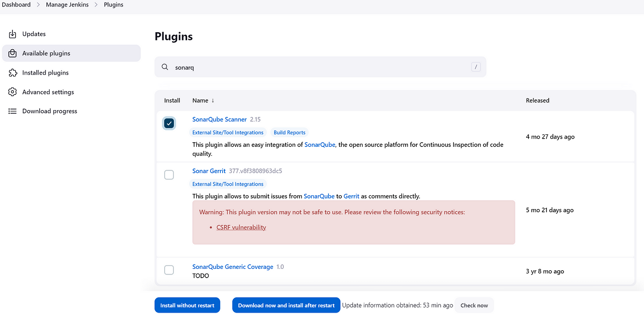Image resolution: width=644 pixels, height=314 pixels.
Task: Click the Build Reports tag
Action: pyautogui.click(x=289, y=132)
